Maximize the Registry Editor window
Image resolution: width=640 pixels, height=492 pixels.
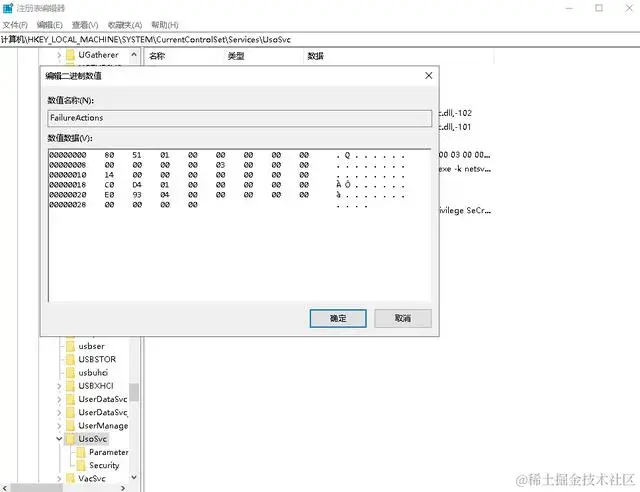599,8
